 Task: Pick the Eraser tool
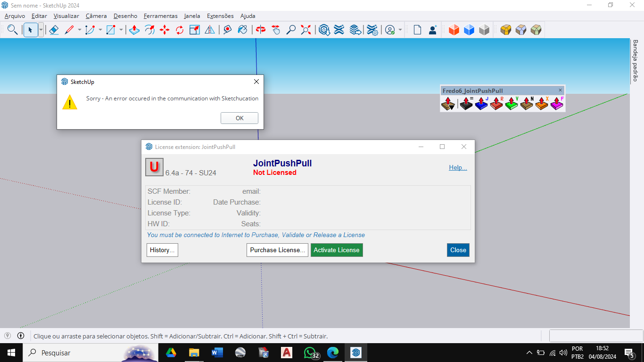54,30
